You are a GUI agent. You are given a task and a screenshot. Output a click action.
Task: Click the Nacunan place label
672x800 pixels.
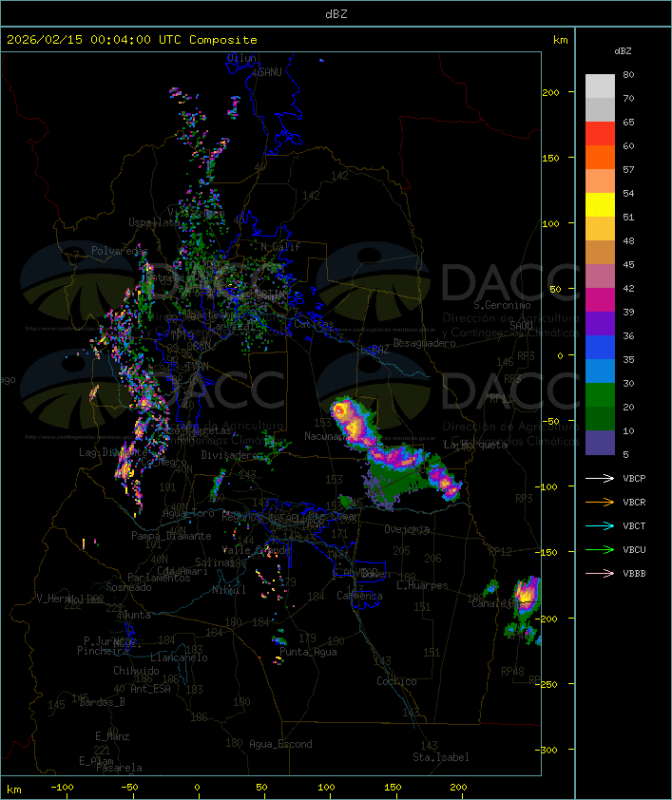tap(325, 436)
